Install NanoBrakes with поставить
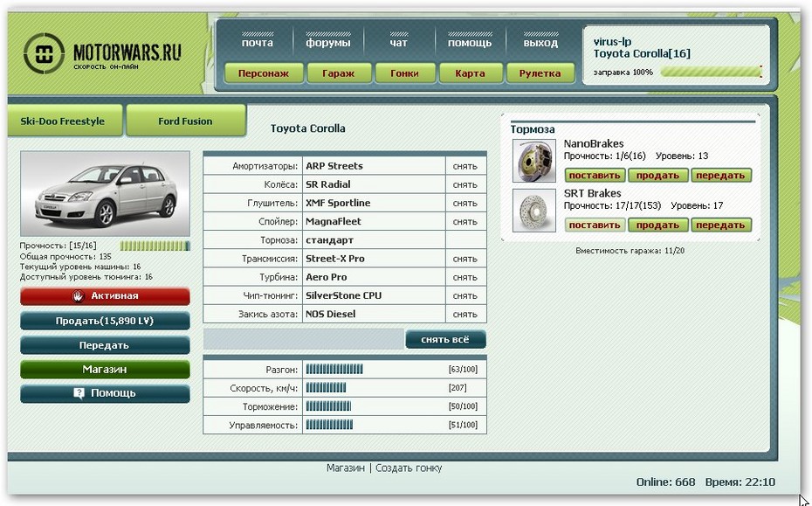Screen dimensions: 812x506 595,176
